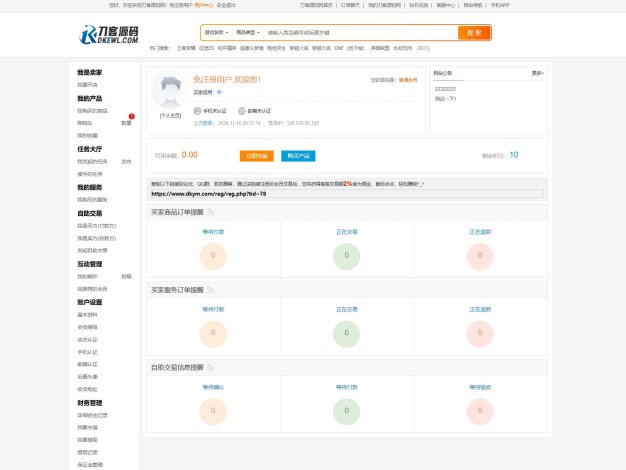
Task: Expand the first search-bar dropdown (game name)
Action: click(x=216, y=32)
